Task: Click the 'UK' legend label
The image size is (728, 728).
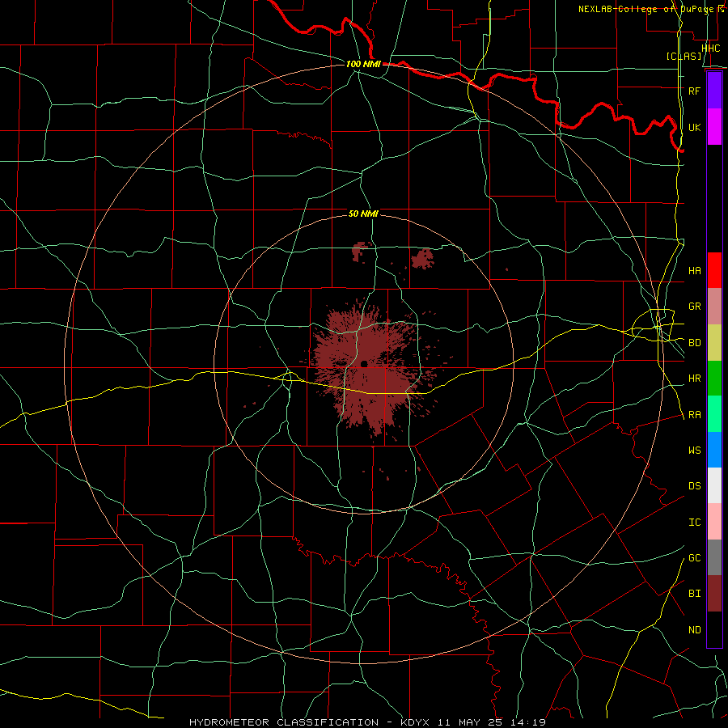Action: 694,127
